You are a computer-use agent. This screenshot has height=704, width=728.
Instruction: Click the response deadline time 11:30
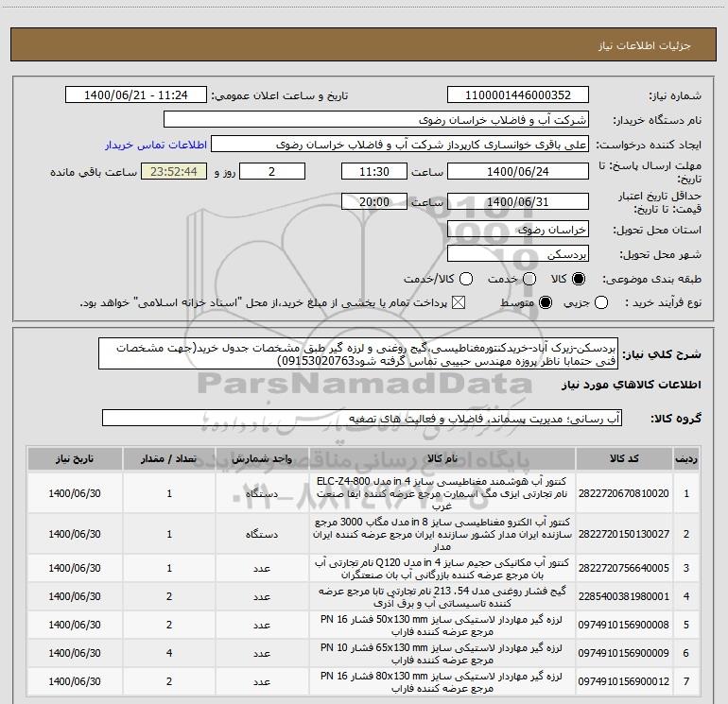point(374,172)
